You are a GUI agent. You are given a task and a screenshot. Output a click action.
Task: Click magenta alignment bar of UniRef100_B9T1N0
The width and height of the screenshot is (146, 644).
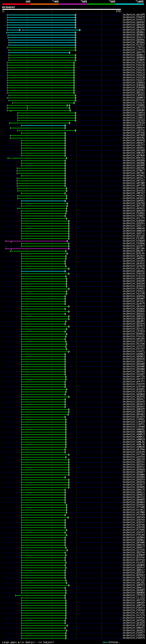(37, 249)
